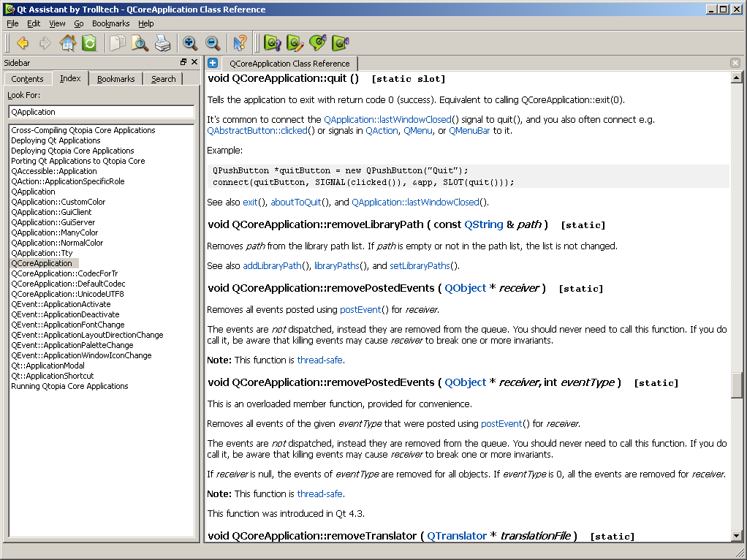
Task: Click the QString link in removeLibraryPath
Action: (484, 224)
